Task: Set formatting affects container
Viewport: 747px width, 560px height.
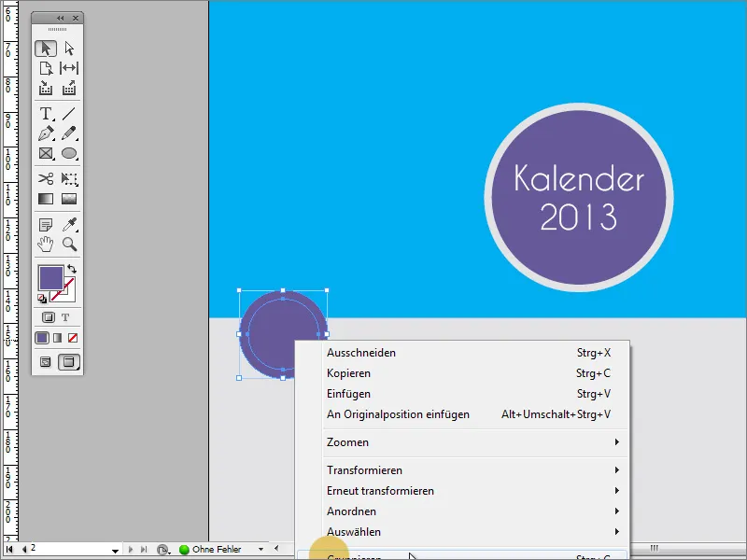Action: 48,317
